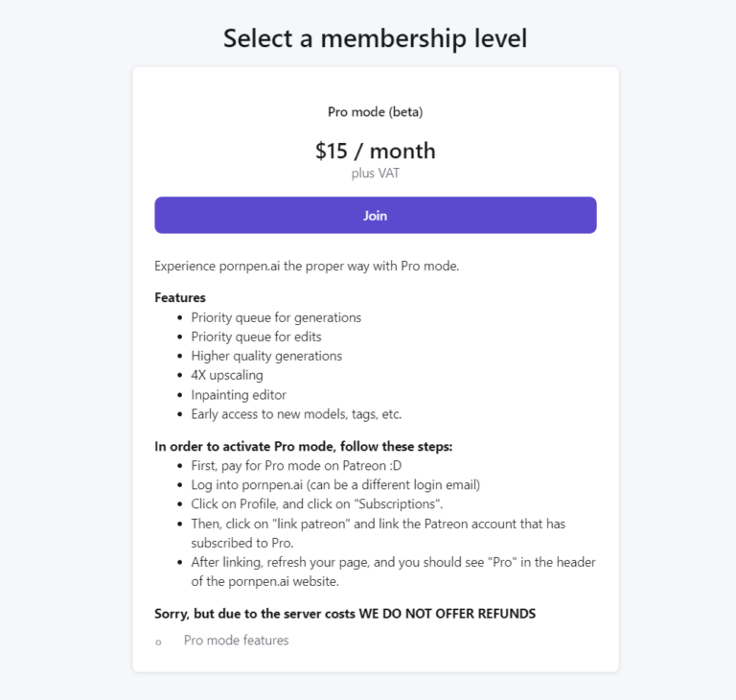Click the "Pro mode (beta)" tier title
This screenshot has width=736, height=700.
(x=375, y=112)
